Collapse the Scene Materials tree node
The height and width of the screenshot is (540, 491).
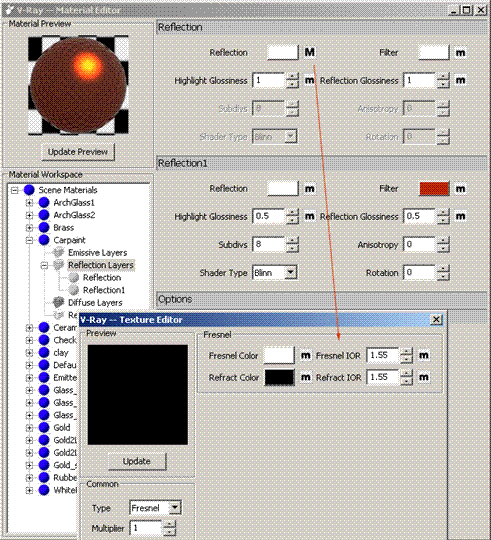pyautogui.click(x=14, y=190)
